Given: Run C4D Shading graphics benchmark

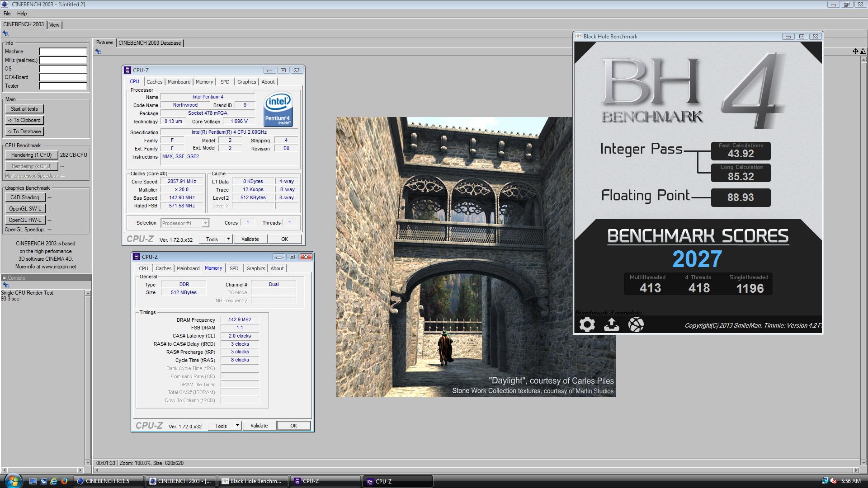Looking at the screenshot, I should pyautogui.click(x=25, y=197).
